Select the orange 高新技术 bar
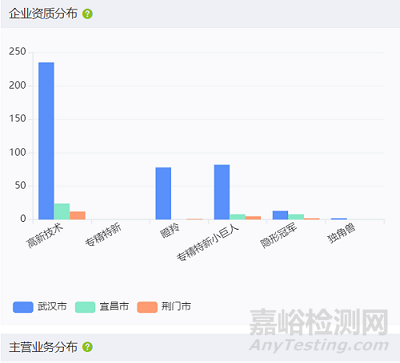This screenshot has width=400, height=363. pyautogui.click(x=77, y=215)
